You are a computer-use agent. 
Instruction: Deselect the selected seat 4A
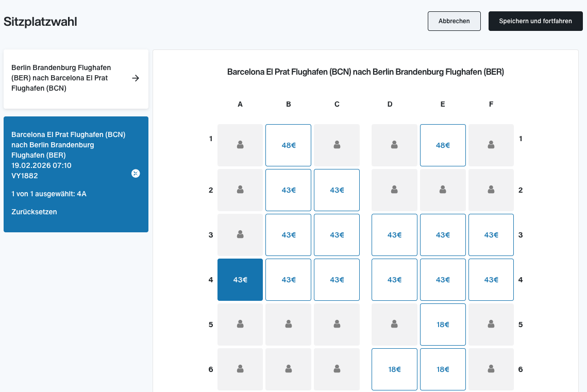[240, 280]
